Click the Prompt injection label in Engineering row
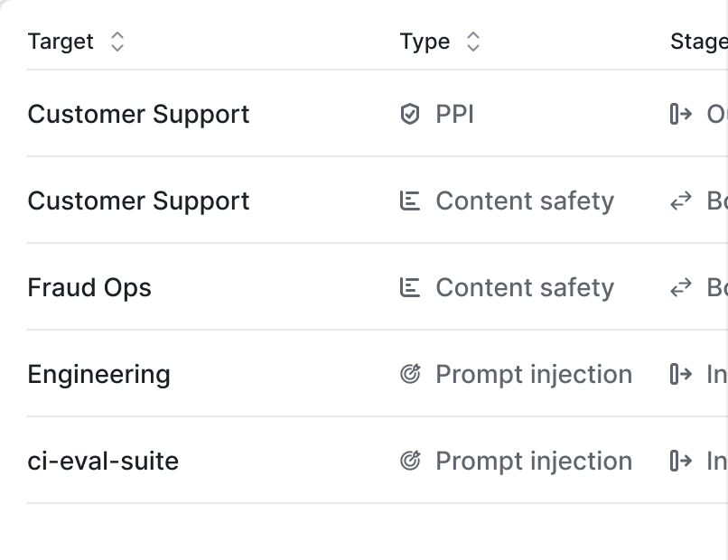The width and height of the screenshot is (728, 560). pos(534,374)
